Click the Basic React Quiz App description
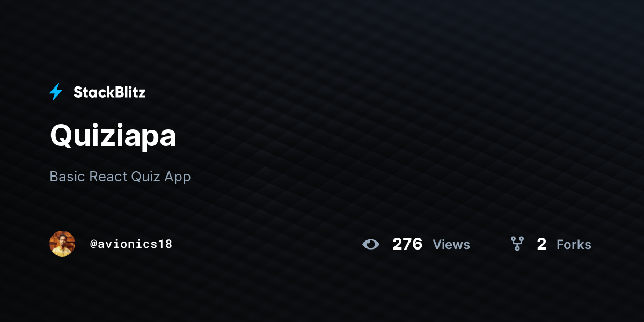Image resolution: width=644 pixels, height=322 pixels. tap(120, 177)
